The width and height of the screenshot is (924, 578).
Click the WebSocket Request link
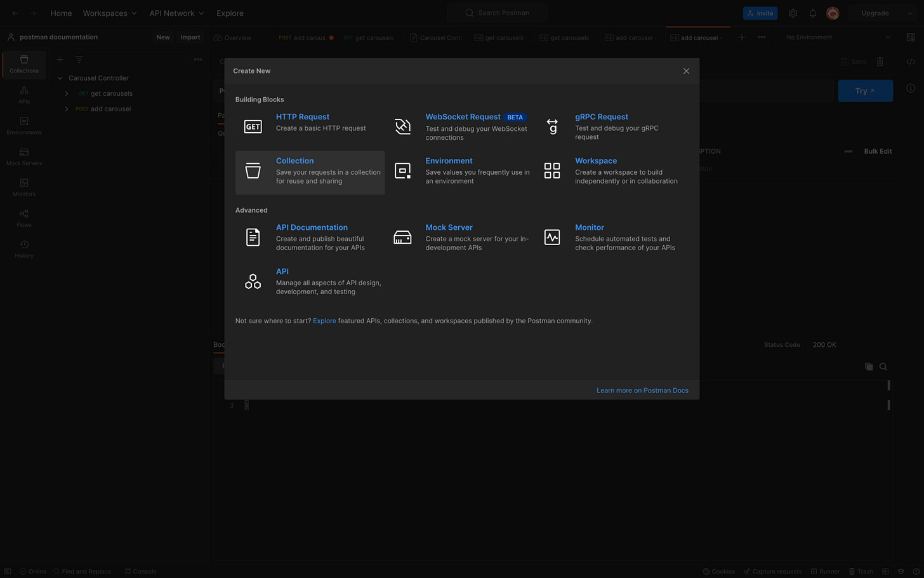463,117
